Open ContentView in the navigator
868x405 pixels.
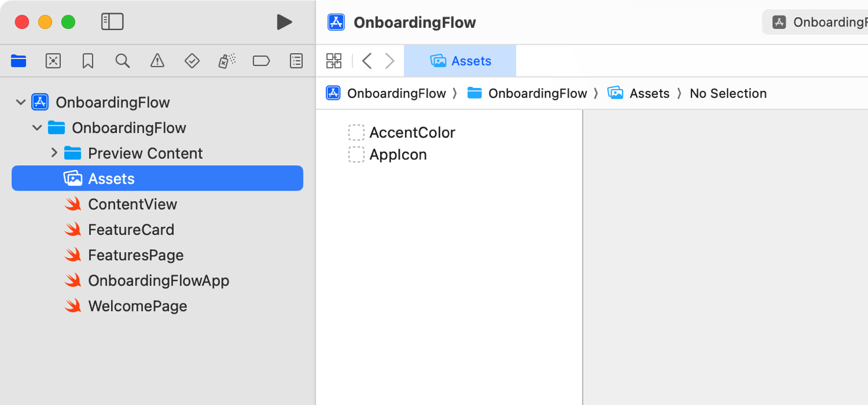coord(132,204)
